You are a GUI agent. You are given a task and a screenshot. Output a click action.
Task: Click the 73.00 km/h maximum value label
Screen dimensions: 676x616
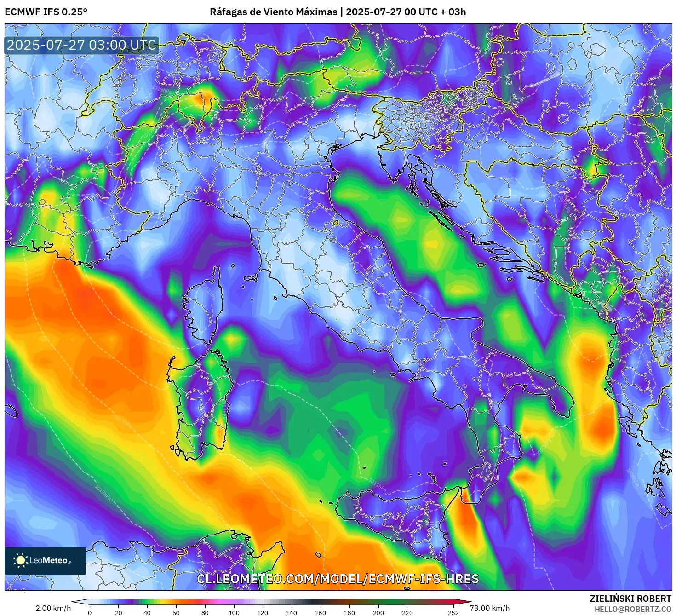click(x=489, y=608)
